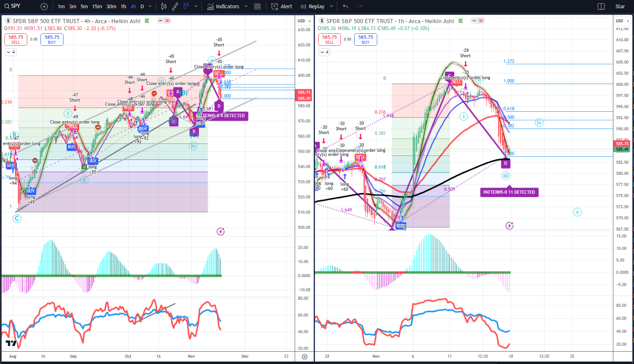
Task: Select the blue Heikin Ashi chart type icon
Action: [186, 6]
